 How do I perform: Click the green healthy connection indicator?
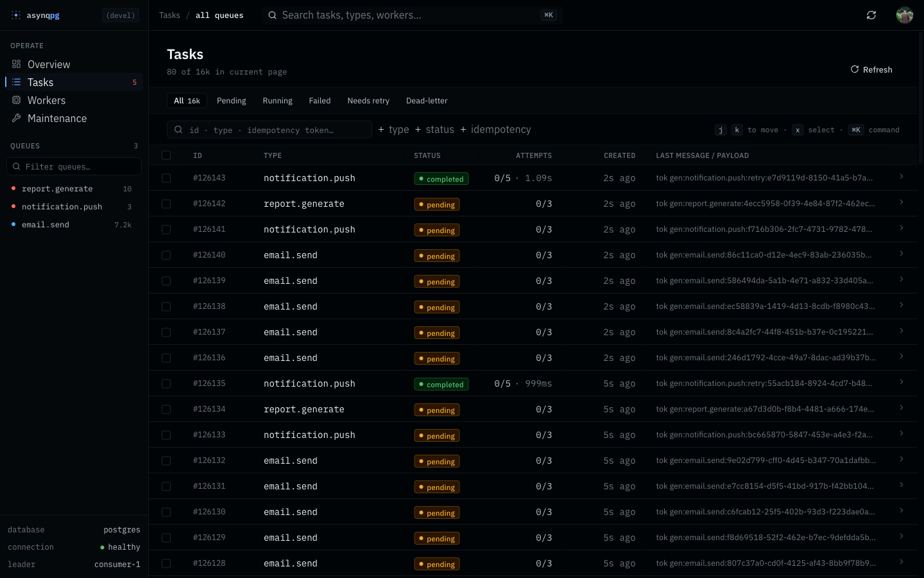coord(102,547)
